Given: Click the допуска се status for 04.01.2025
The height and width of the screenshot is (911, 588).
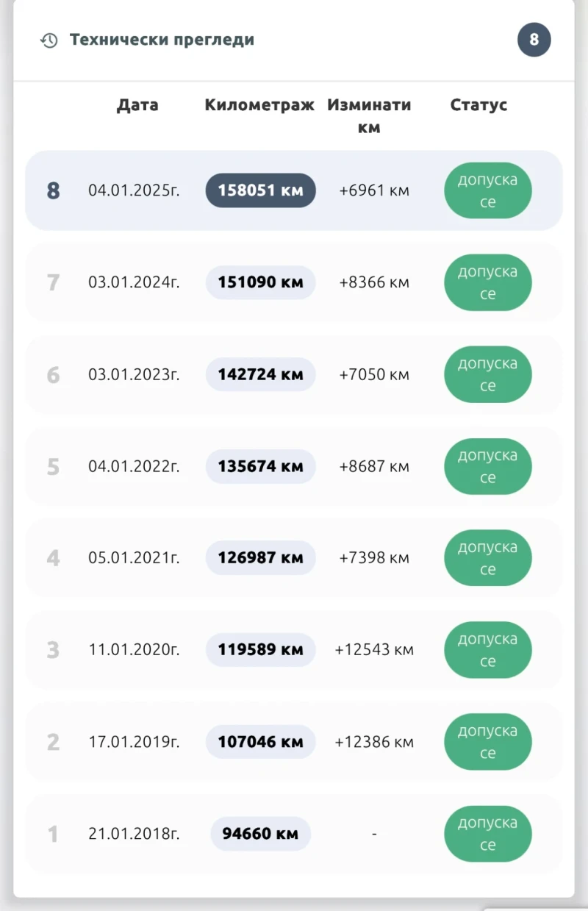Looking at the screenshot, I should pyautogui.click(x=487, y=191).
